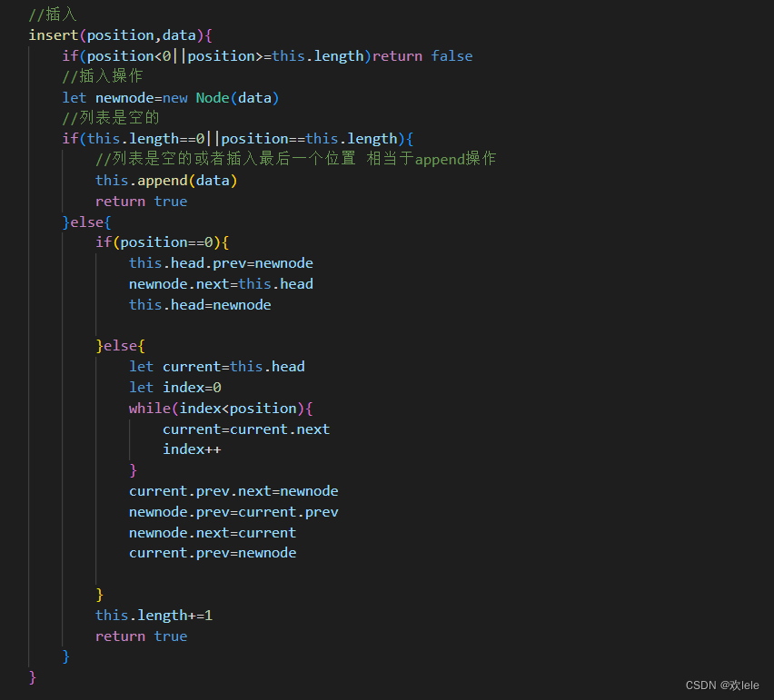Click the 'this.head.prev=newnode' line
The height and width of the screenshot is (700, 774).
pos(221,263)
